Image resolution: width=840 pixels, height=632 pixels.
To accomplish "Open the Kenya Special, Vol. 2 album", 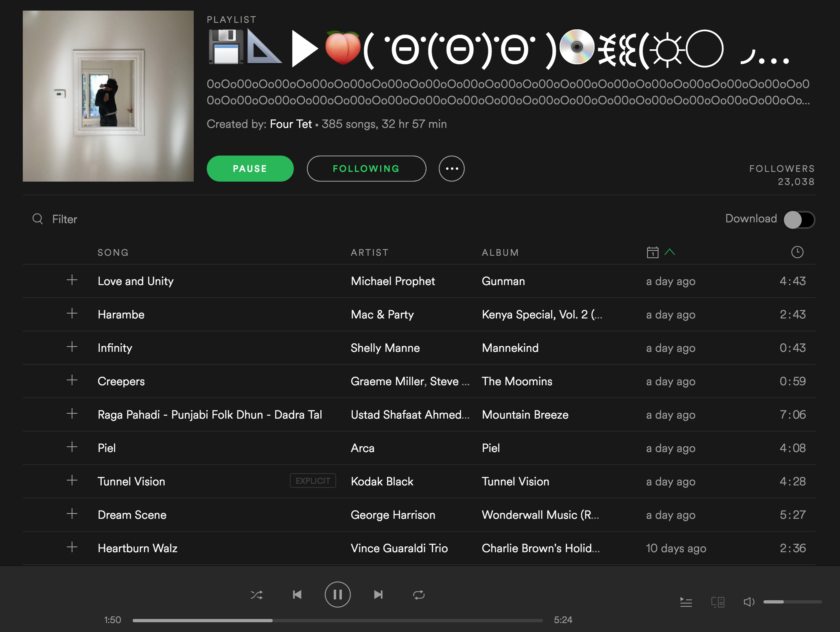I will (x=542, y=314).
